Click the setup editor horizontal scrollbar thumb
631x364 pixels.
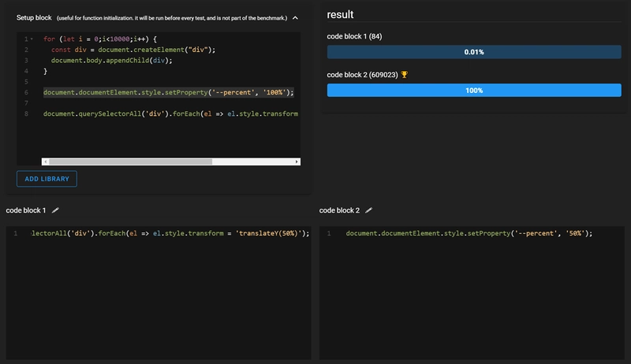point(130,162)
